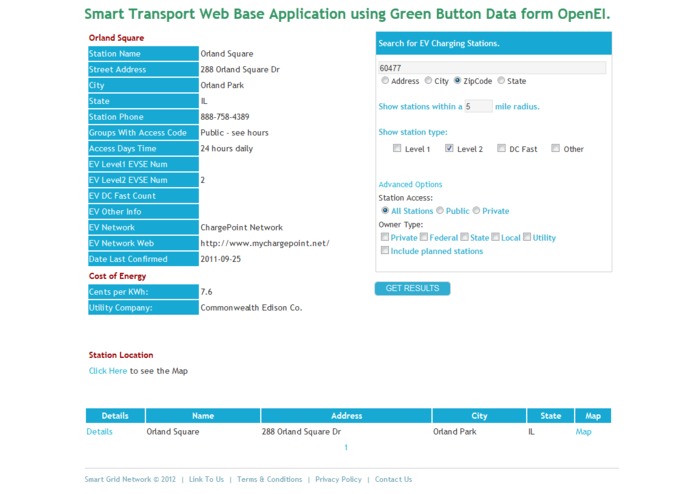Click the 'Public - see hours' value
The image size is (695, 494).
(234, 133)
